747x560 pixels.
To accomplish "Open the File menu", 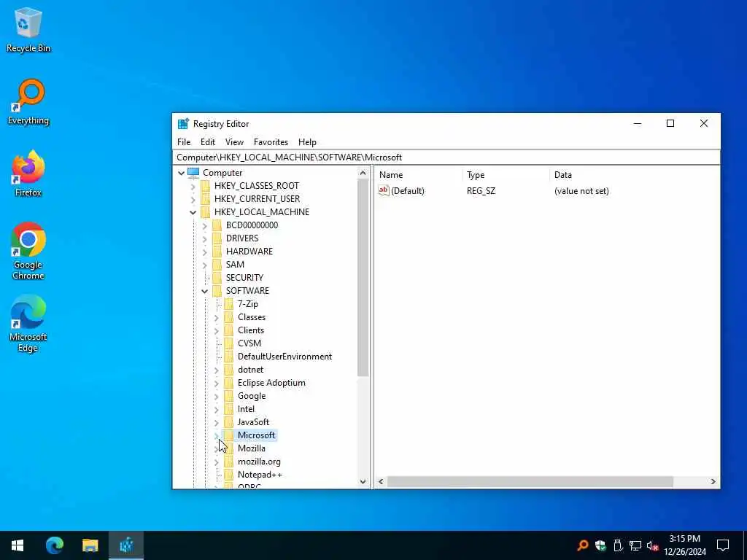I will pyautogui.click(x=183, y=142).
